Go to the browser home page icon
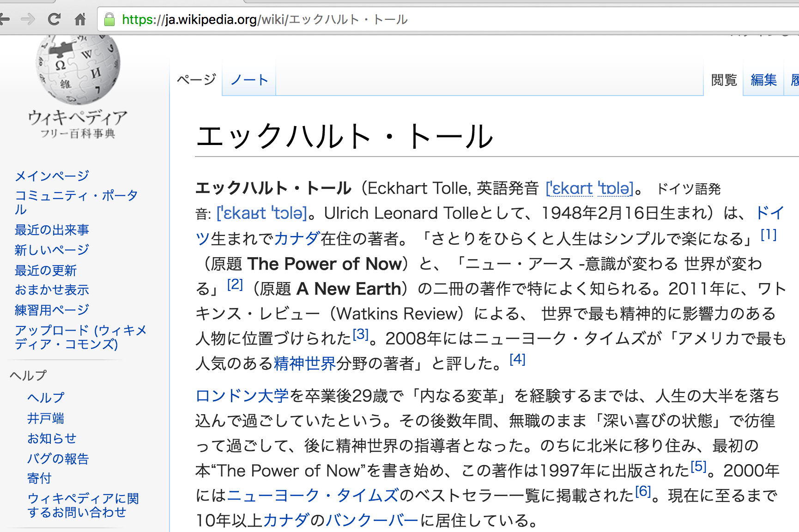Image resolution: width=799 pixels, height=532 pixels. point(80,19)
